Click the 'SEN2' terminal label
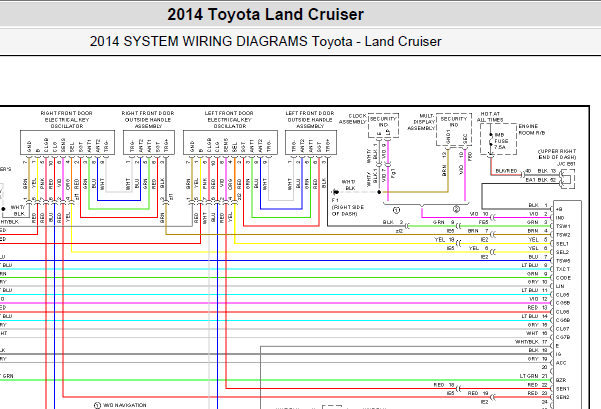This screenshot has height=409, width=601. coord(562,397)
